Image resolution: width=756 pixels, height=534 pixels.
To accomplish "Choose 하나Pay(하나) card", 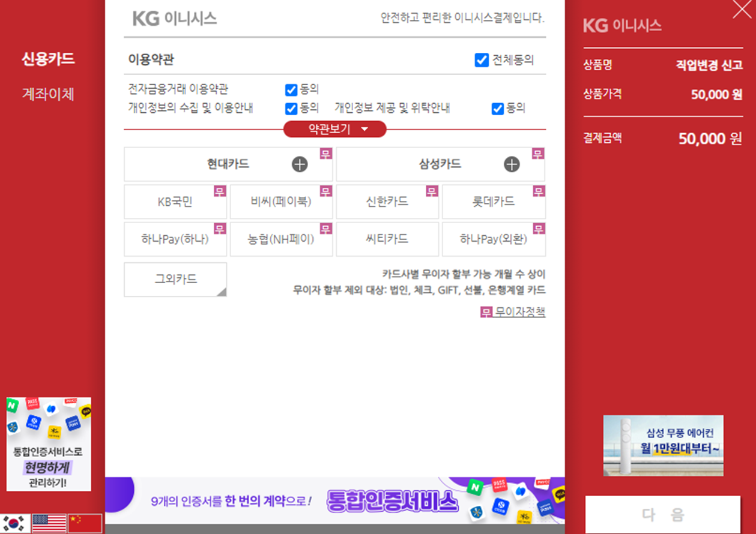I will (x=175, y=239).
